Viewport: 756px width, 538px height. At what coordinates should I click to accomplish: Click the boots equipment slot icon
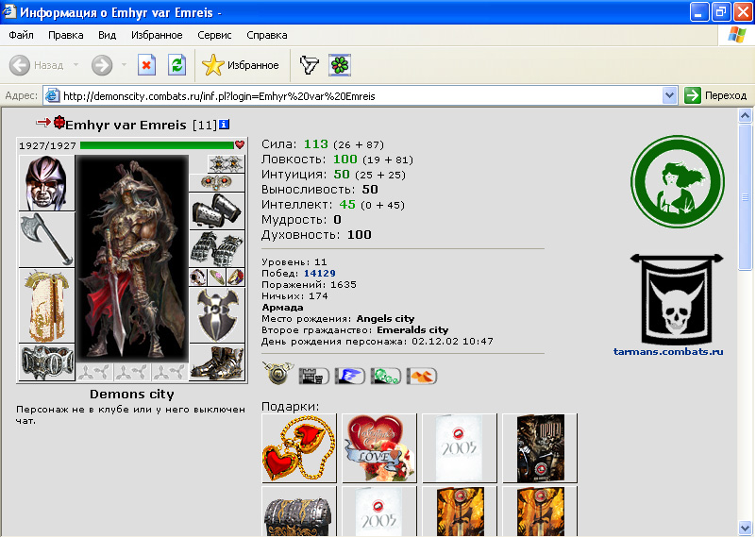coord(217,362)
